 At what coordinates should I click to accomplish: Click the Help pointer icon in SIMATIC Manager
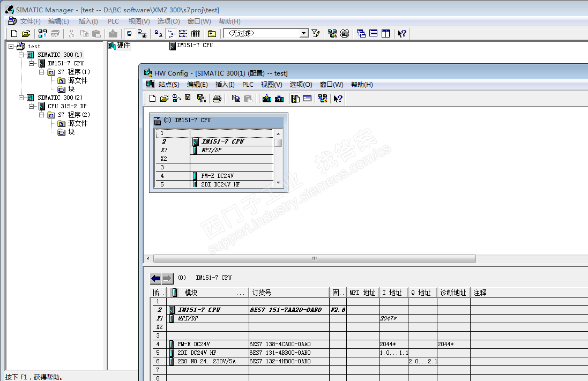click(x=402, y=34)
